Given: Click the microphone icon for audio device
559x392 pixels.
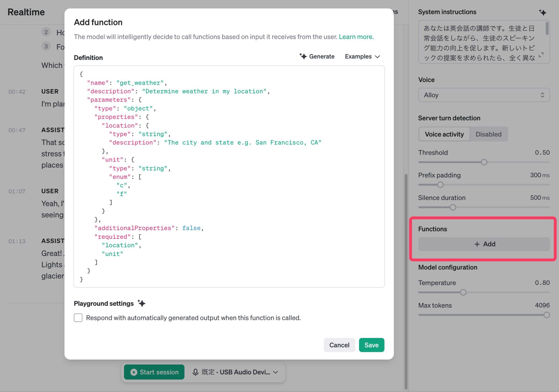Looking at the screenshot, I should tap(195, 372).
